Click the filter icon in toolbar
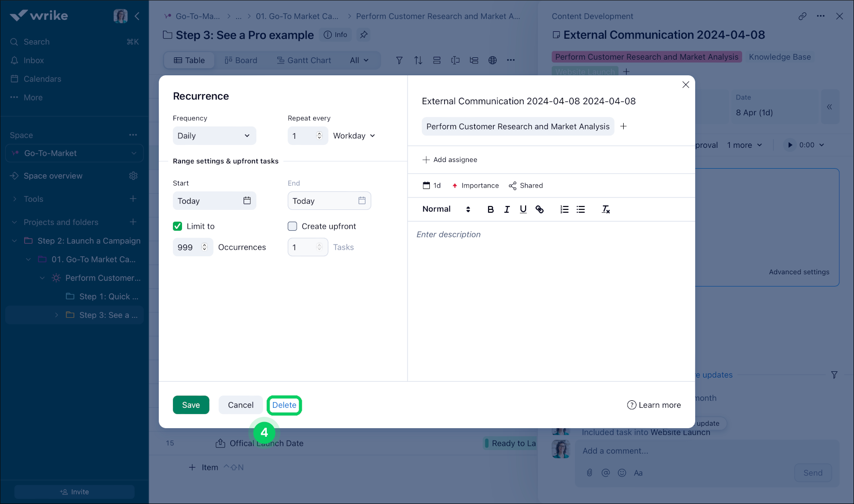 tap(399, 60)
